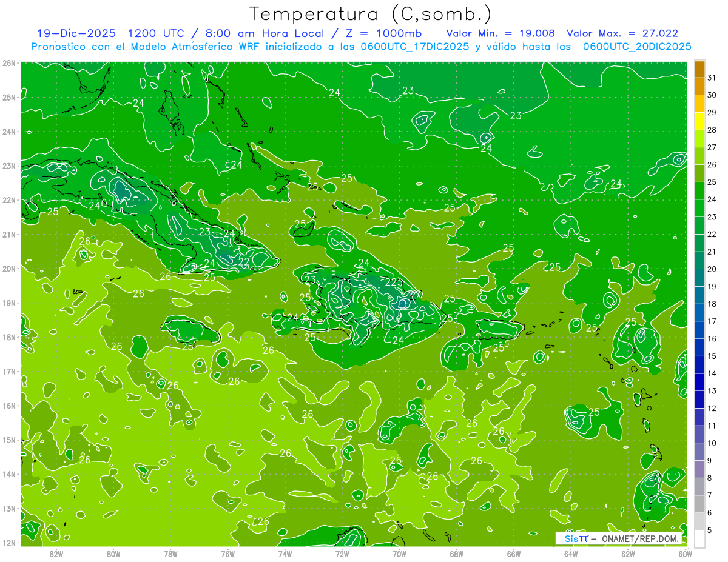Click the 19N latitude axis label
728x562 pixels.
click(x=9, y=303)
